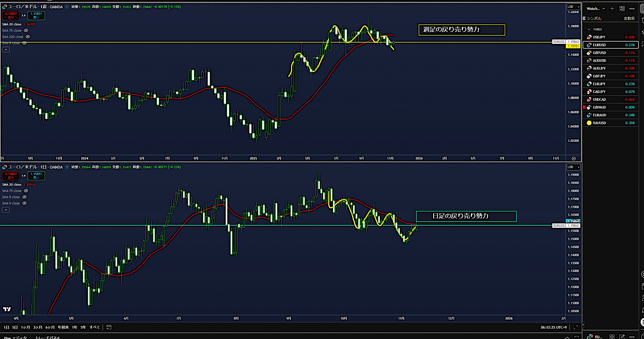Screen dimensions: 644x339
Task: Collapse the FOREX watchlist section
Action: tap(589, 29)
